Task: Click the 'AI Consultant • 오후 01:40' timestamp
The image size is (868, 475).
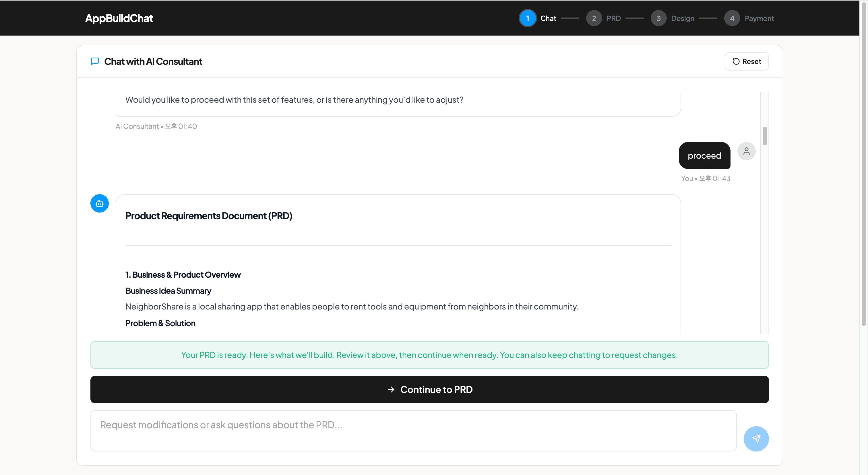Action: [x=156, y=126]
